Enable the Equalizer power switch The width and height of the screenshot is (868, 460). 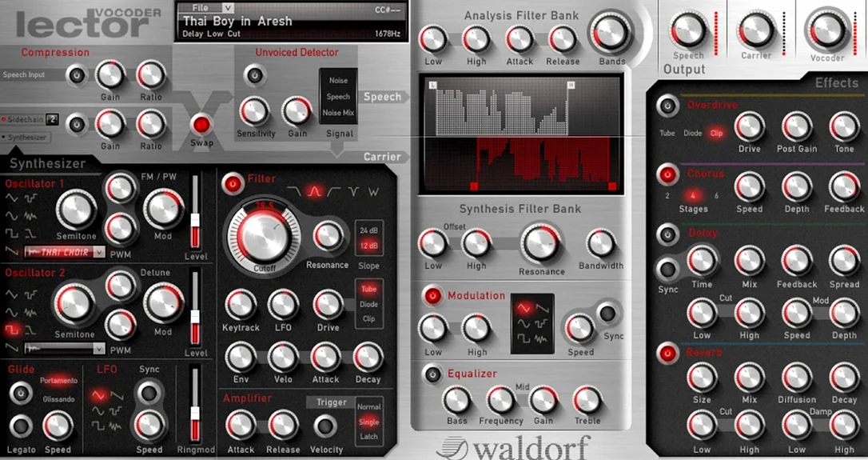point(433,374)
